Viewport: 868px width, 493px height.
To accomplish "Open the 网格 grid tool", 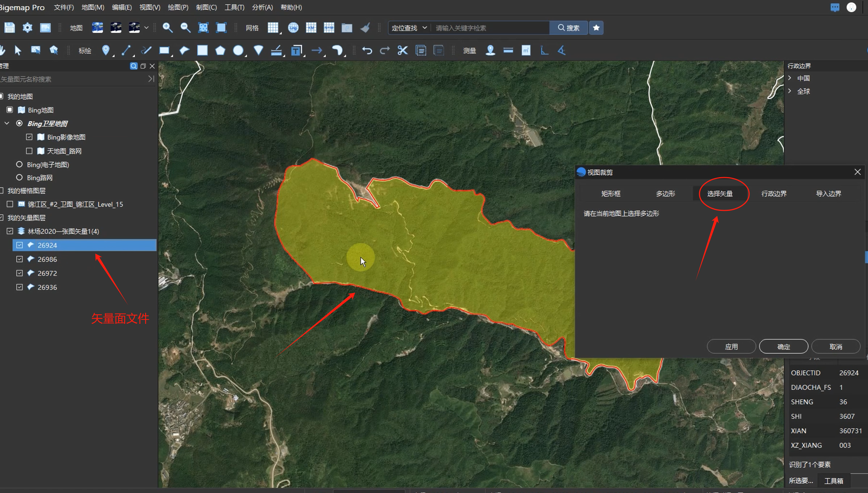I will pyautogui.click(x=252, y=28).
